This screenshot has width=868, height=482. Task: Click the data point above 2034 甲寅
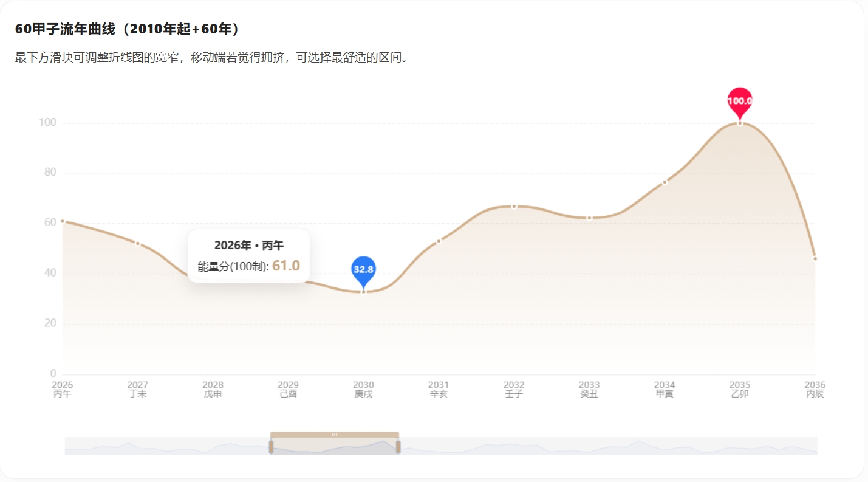pyautogui.click(x=664, y=181)
